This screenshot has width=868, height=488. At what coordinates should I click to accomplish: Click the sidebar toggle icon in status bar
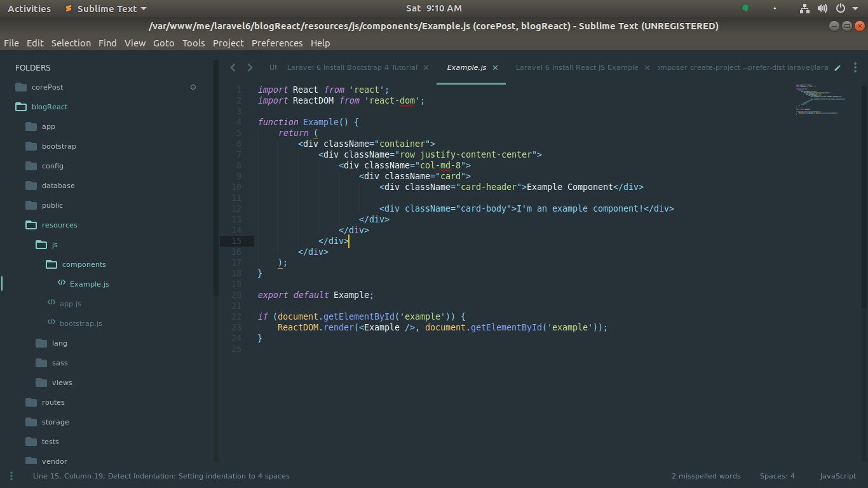(11, 476)
